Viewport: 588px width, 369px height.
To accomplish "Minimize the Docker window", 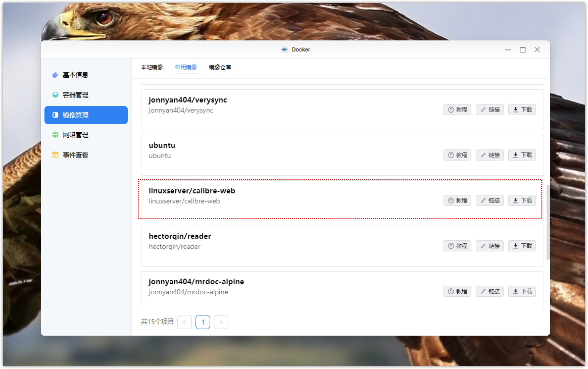I will coord(508,50).
